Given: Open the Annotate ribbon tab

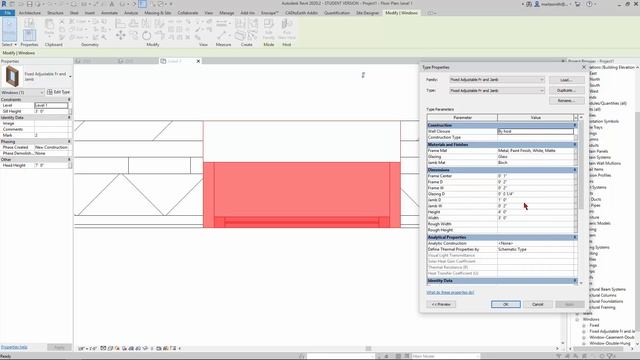Looking at the screenshot, I should pyautogui.click(x=109, y=13).
